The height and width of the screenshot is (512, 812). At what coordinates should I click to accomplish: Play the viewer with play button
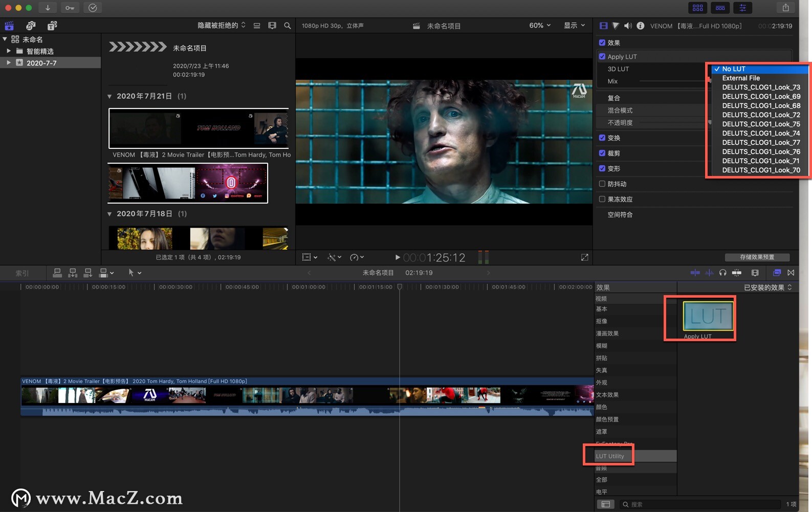tap(398, 257)
